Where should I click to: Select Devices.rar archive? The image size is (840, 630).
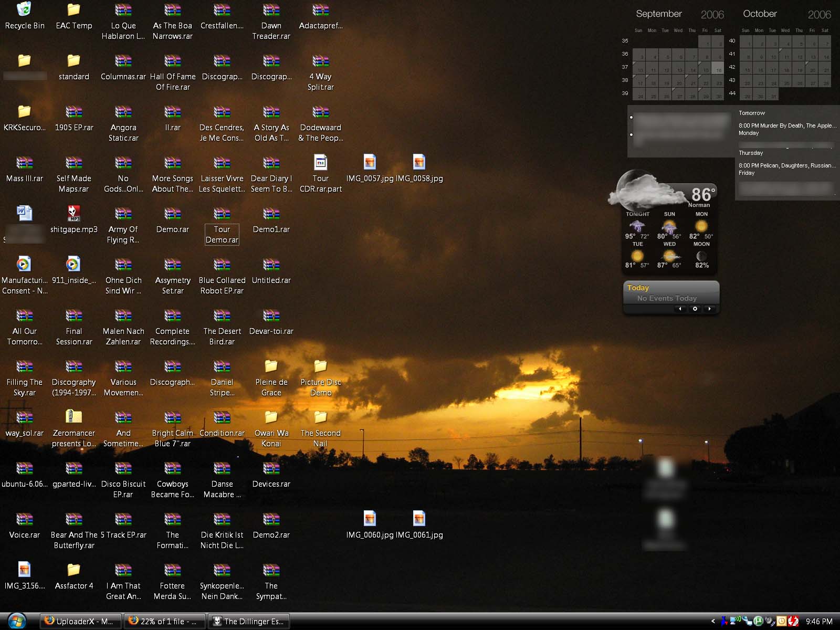(271, 475)
